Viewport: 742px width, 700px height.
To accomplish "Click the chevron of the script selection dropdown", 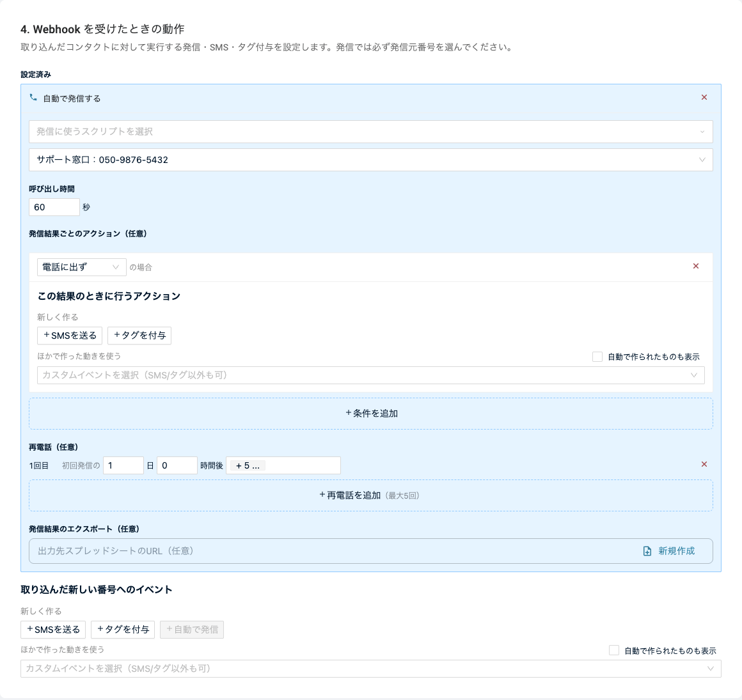I will pyautogui.click(x=702, y=132).
